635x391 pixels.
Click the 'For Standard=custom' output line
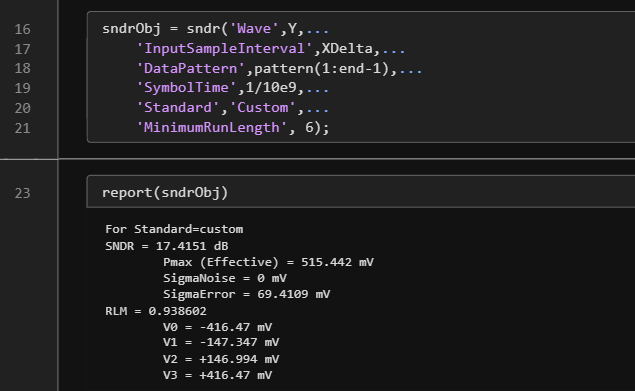(174, 229)
